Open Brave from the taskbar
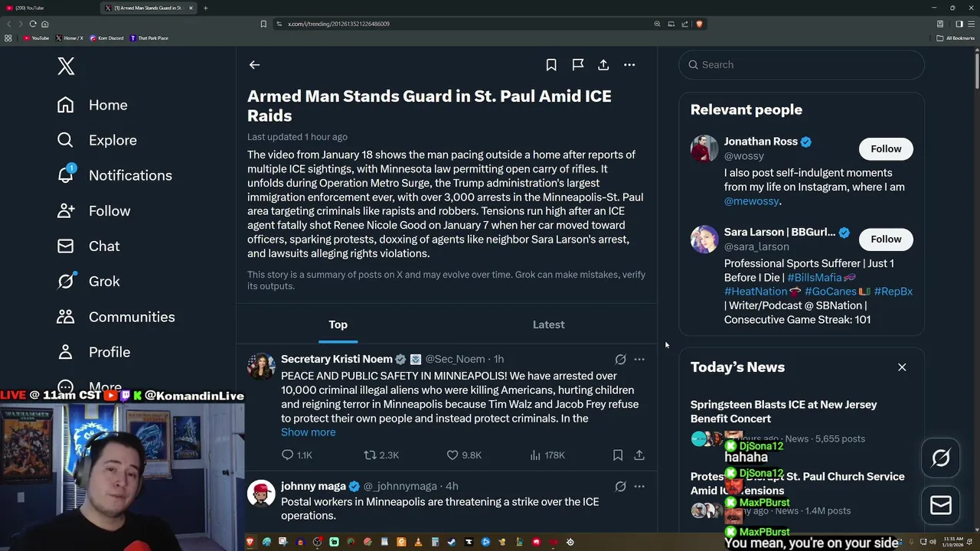The image size is (980, 551). point(250,542)
